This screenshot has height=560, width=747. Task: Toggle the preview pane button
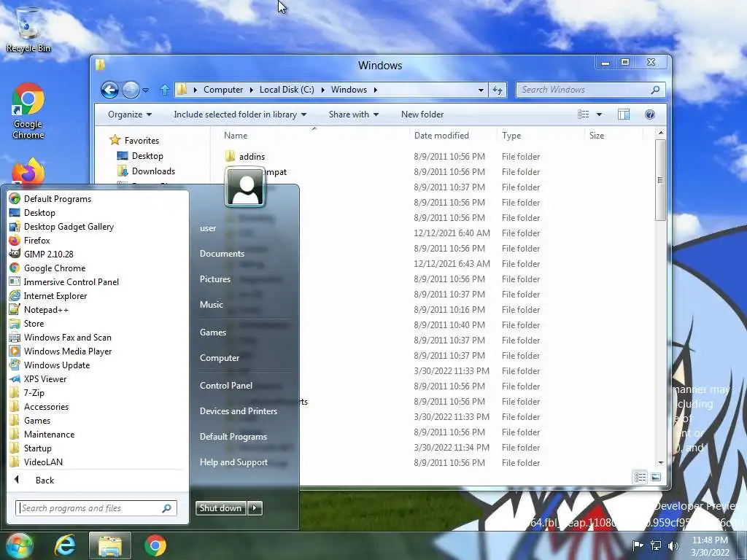[x=624, y=114]
